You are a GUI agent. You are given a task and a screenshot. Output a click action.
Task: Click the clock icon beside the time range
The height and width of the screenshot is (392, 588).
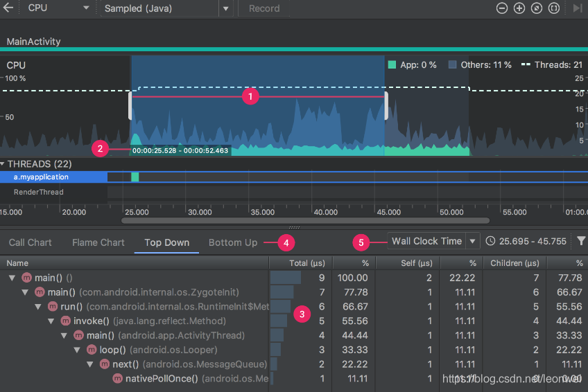(491, 242)
